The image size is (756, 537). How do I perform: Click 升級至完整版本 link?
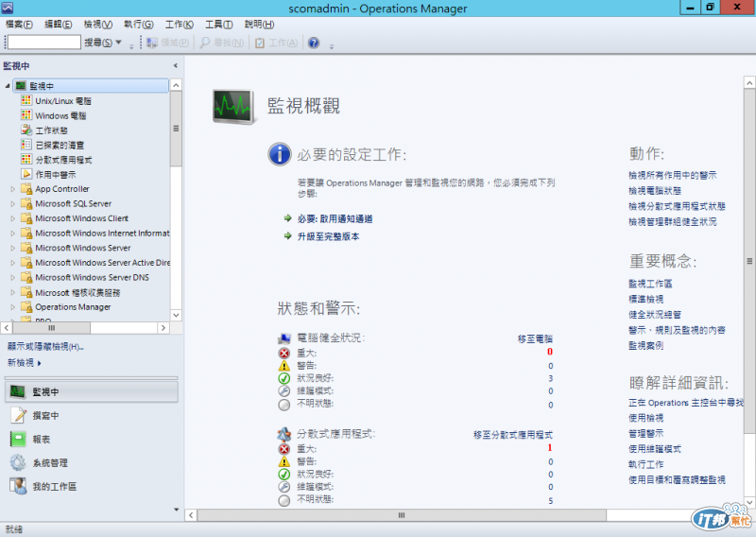(328, 236)
